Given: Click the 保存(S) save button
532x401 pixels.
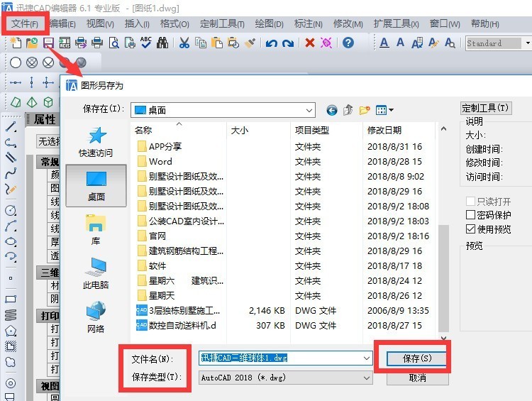Looking at the screenshot, I should (417, 358).
